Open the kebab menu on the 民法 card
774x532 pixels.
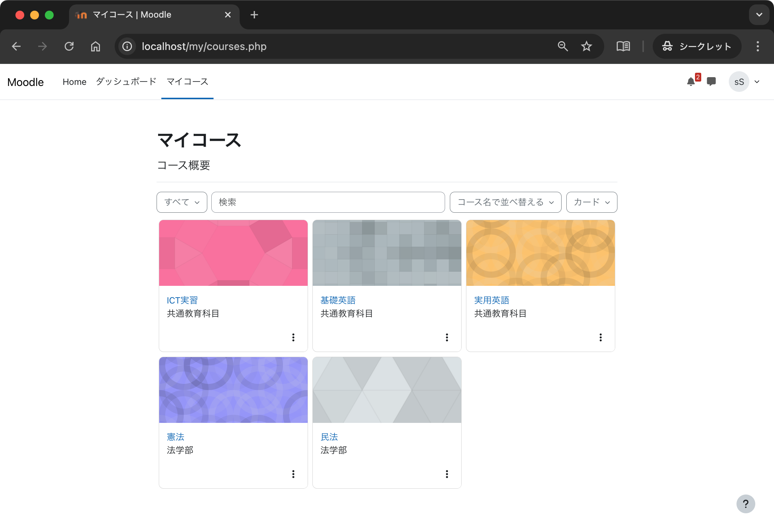point(447,474)
